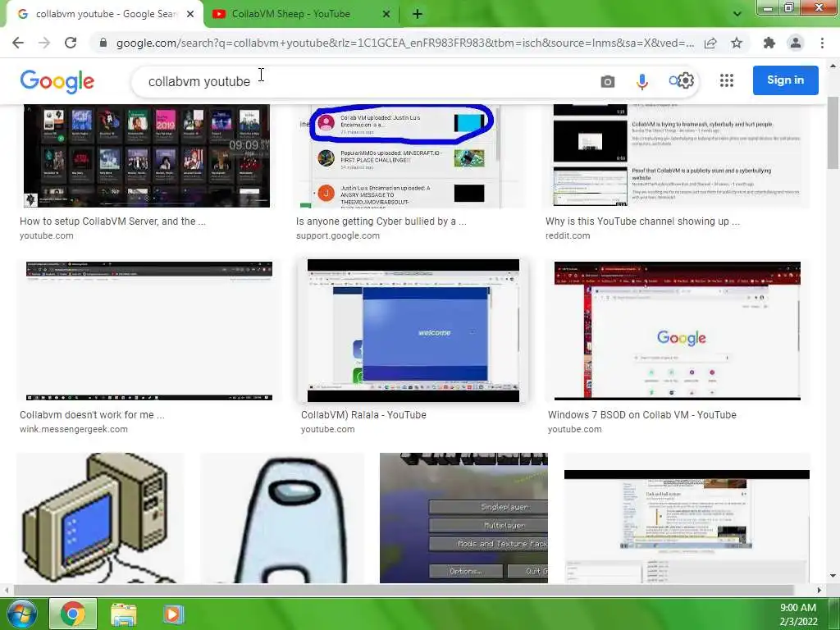Open the CollabVM Server setup thumbnail
The width and height of the screenshot is (840, 630).
click(147, 156)
